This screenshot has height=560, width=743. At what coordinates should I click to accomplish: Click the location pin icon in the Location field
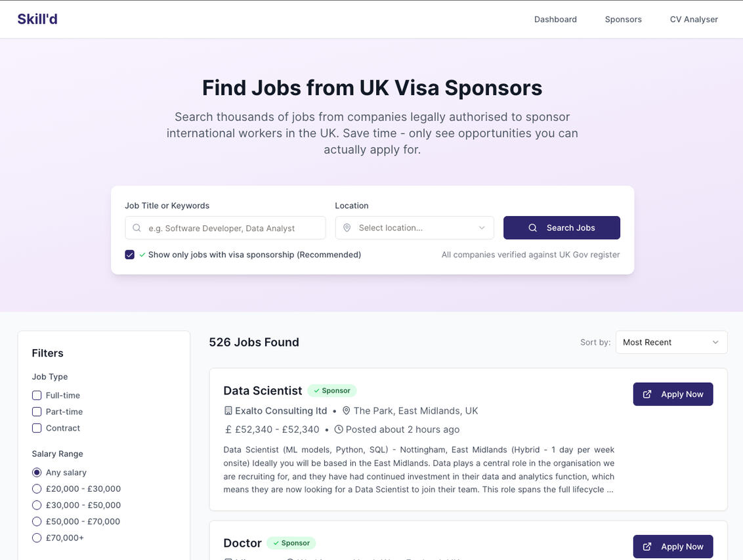pyautogui.click(x=346, y=228)
